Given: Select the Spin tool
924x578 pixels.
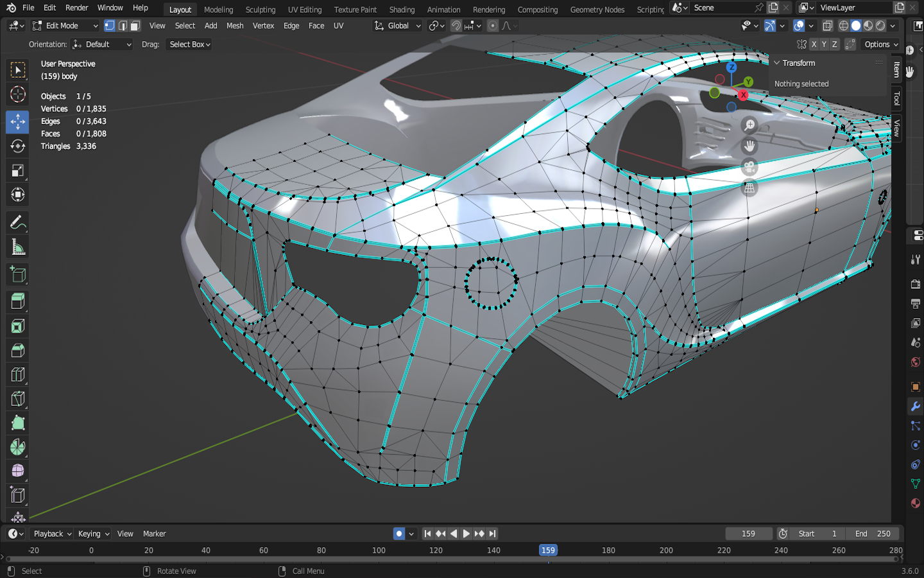Looking at the screenshot, I should [17, 448].
